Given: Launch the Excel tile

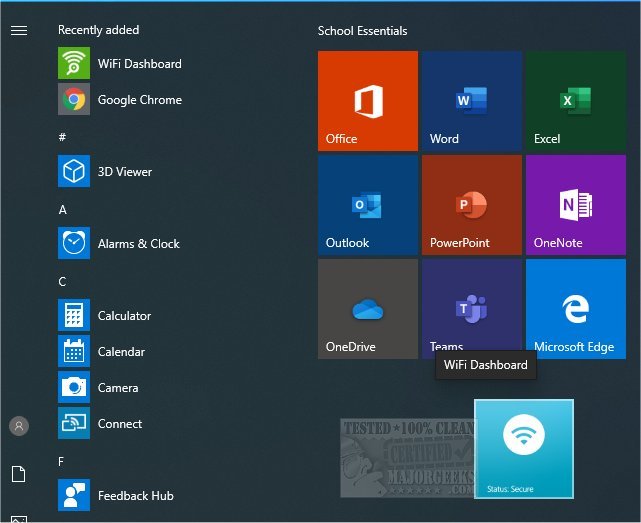Looking at the screenshot, I should [576, 101].
